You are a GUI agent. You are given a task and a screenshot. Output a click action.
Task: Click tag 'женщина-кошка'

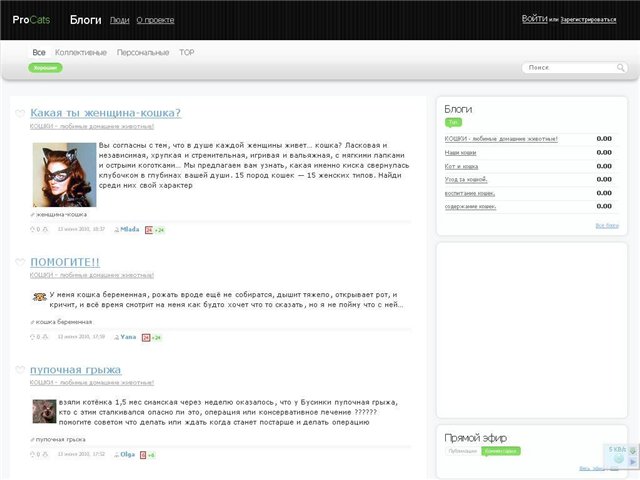[x=61, y=215]
